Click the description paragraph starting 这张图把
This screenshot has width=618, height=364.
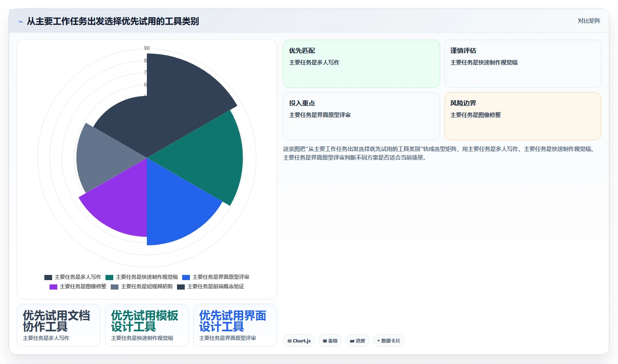coord(439,153)
